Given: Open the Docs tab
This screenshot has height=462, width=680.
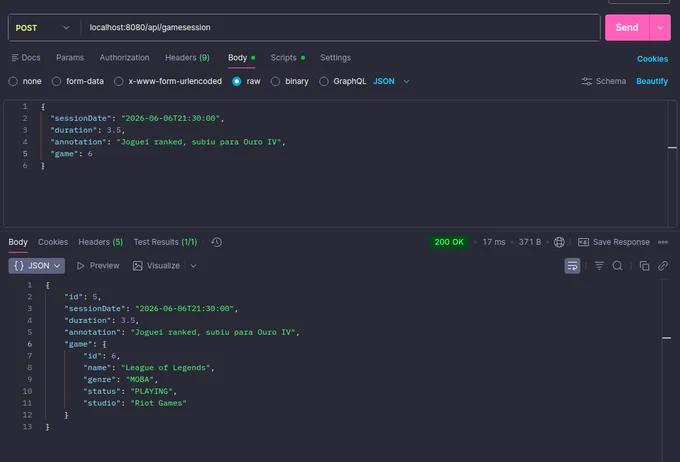Looking at the screenshot, I should tap(26, 58).
